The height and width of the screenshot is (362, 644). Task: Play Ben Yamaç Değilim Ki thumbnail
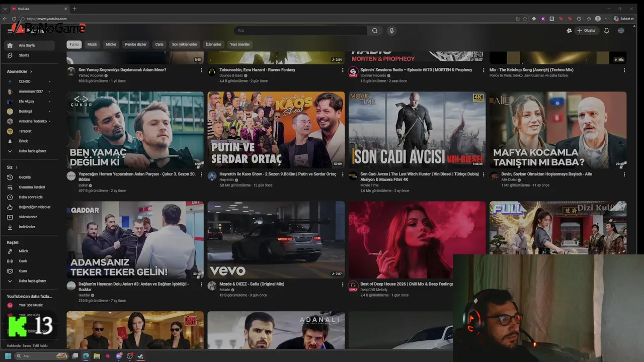coord(135,130)
